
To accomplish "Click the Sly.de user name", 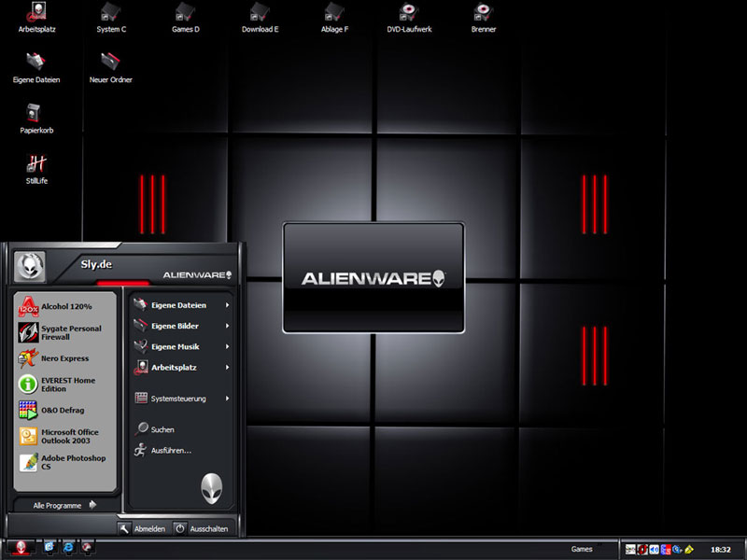I will (96, 264).
